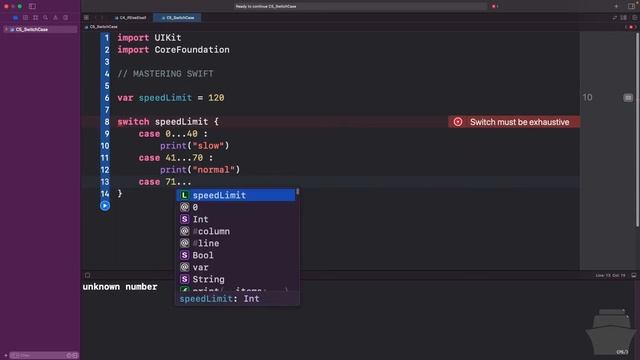Go back with the editor history arrow
The image size is (640, 360).
[96, 18]
